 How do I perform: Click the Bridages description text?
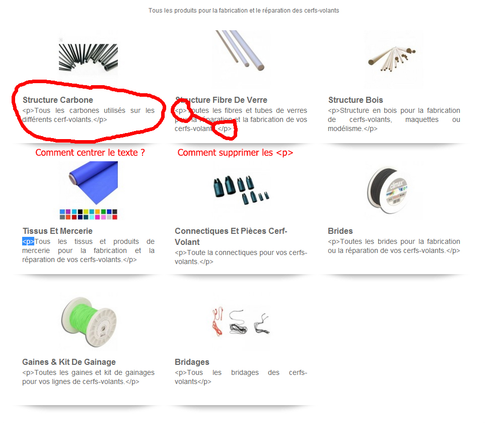[241, 377]
